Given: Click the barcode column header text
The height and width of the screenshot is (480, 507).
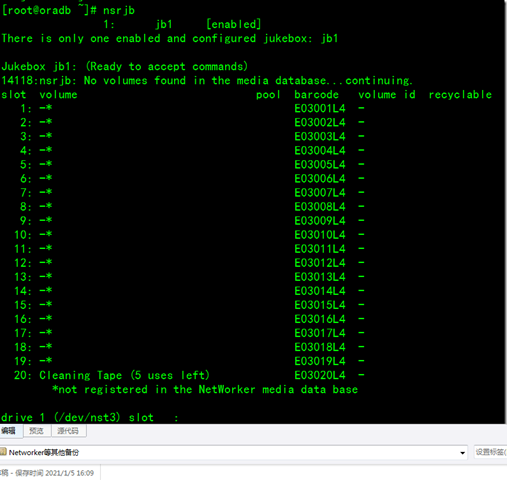Looking at the screenshot, I should click(x=316, y=95).
